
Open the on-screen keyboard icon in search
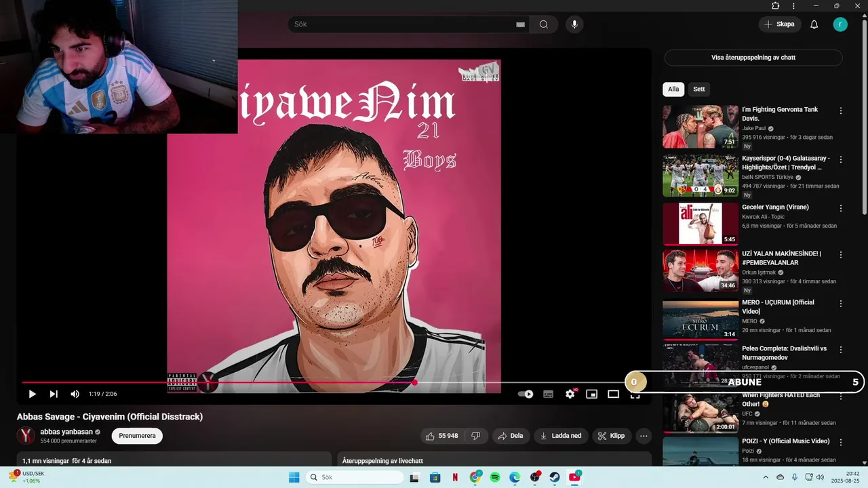click(x=520, y=24)
